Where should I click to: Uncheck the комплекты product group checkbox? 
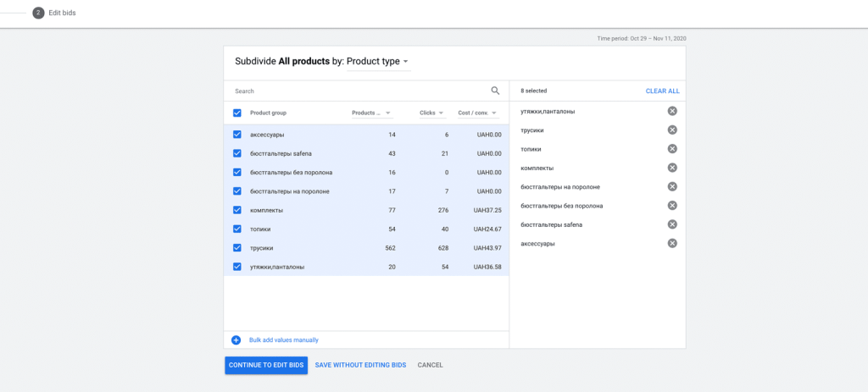click(237, 210)
